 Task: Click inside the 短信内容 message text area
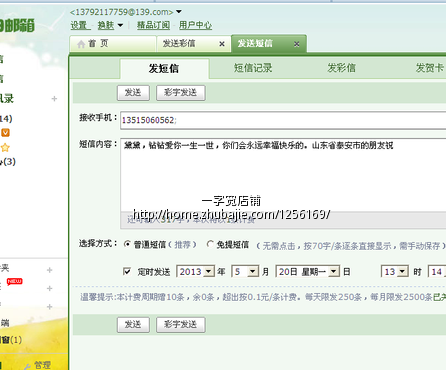click(x=283, y=175)
